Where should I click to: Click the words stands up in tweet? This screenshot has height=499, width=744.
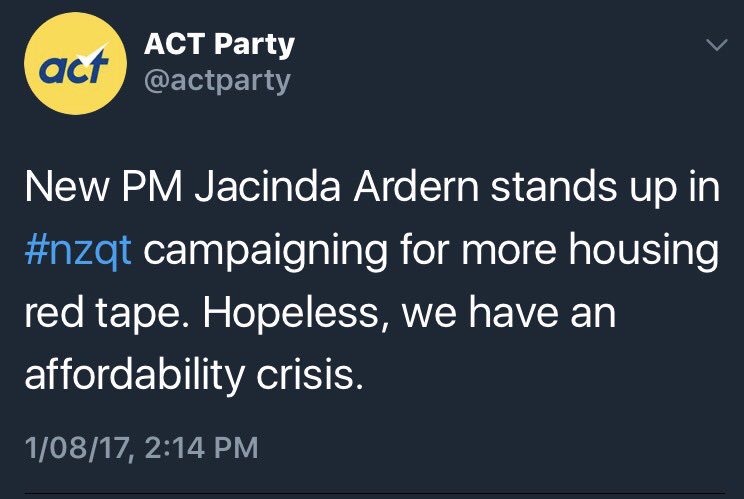click(583, 188)
